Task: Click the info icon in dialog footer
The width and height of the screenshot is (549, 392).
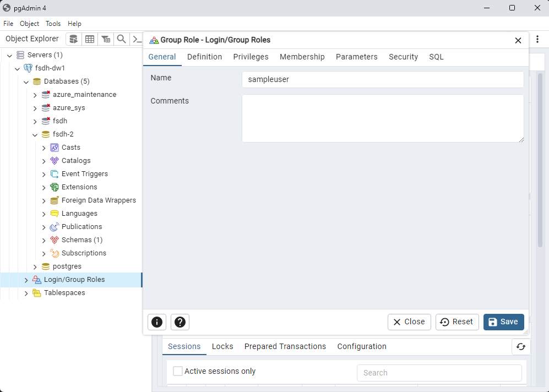Action: coord(157,322)
